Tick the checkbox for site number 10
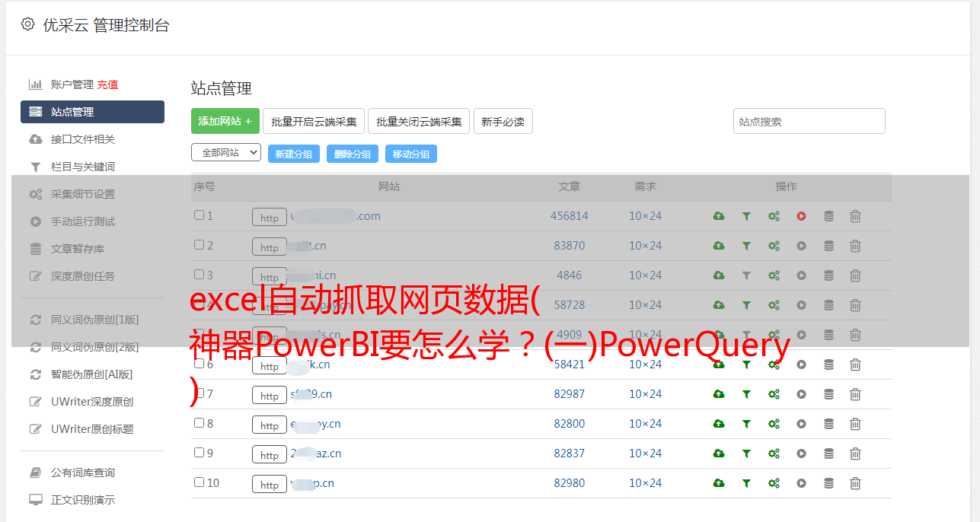Viewport: 980px width, 522px height. click(x=199, y=482)
